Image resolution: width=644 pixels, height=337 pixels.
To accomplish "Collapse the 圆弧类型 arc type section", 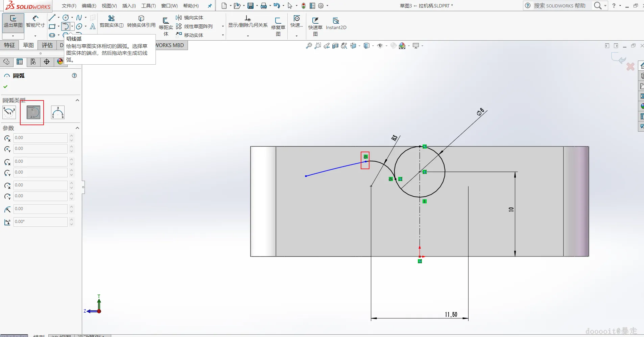I will (77, 100).
